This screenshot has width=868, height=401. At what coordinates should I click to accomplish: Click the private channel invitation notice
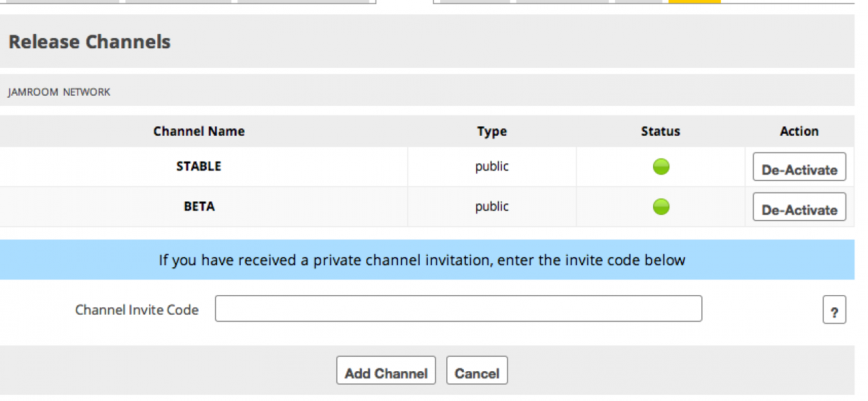coord(422,260)
